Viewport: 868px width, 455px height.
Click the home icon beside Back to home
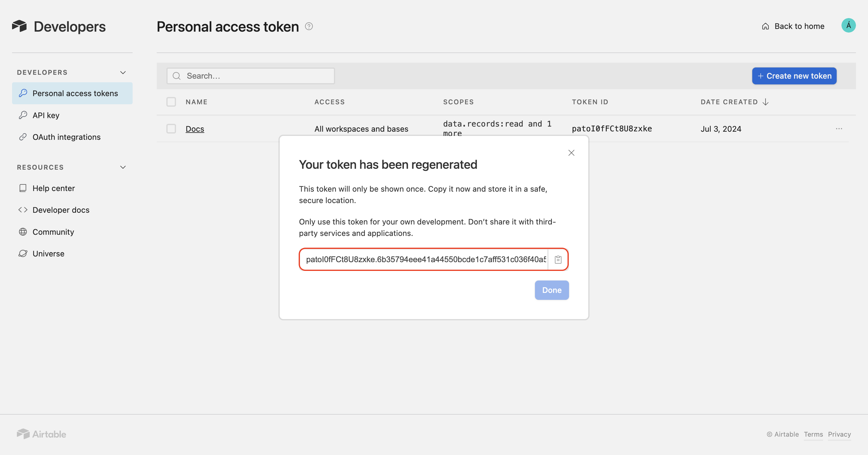coord(766,26)
